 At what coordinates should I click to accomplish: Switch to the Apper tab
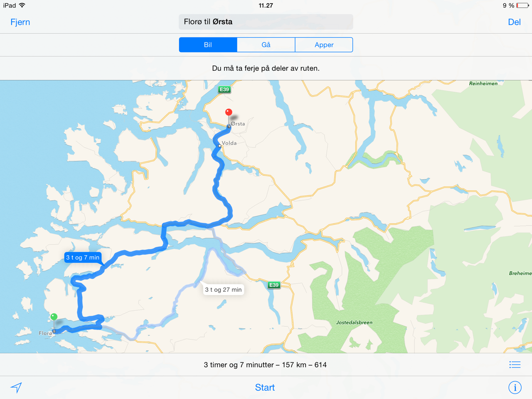click(324, 45)
